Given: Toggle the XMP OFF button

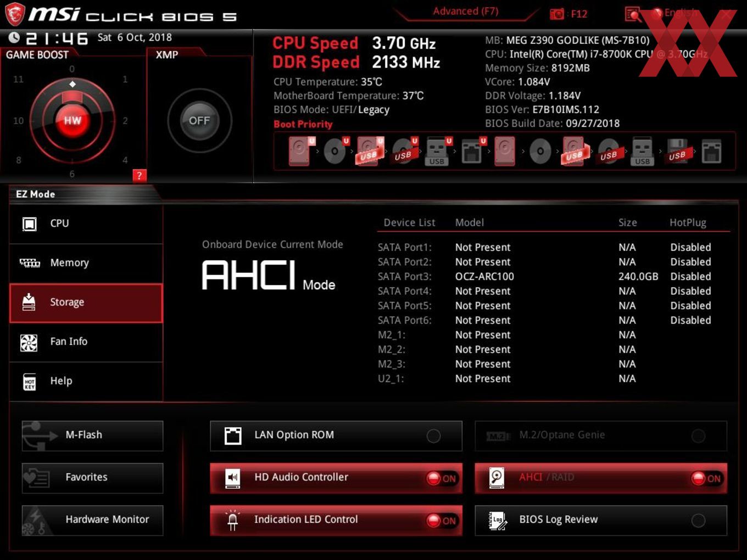Looking at the screenshot, I should pyautogui.click(x=199, y=121).
